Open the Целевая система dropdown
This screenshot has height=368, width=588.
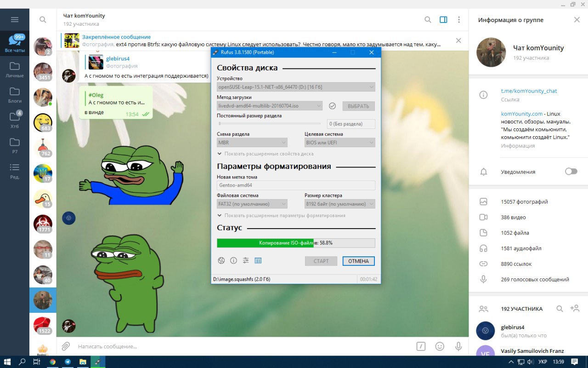tap(340, 143)
